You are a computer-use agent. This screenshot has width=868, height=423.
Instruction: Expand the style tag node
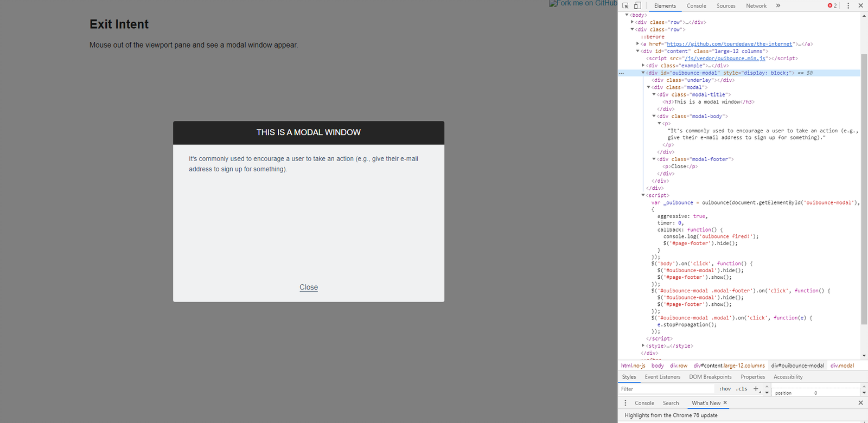[x=643, y=345]
